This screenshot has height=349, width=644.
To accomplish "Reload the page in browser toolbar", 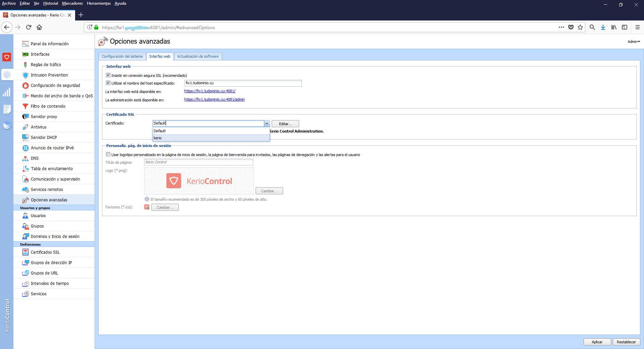I will point(29,27).
